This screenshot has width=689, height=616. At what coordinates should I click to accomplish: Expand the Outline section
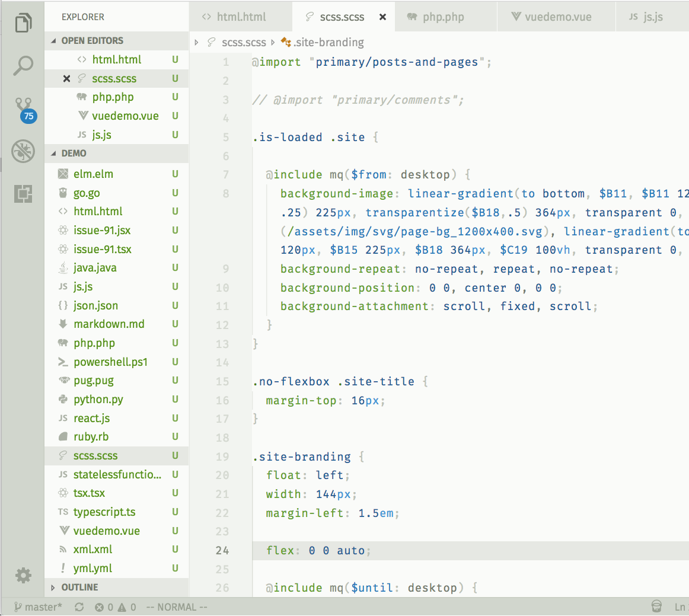pos(79,587)
